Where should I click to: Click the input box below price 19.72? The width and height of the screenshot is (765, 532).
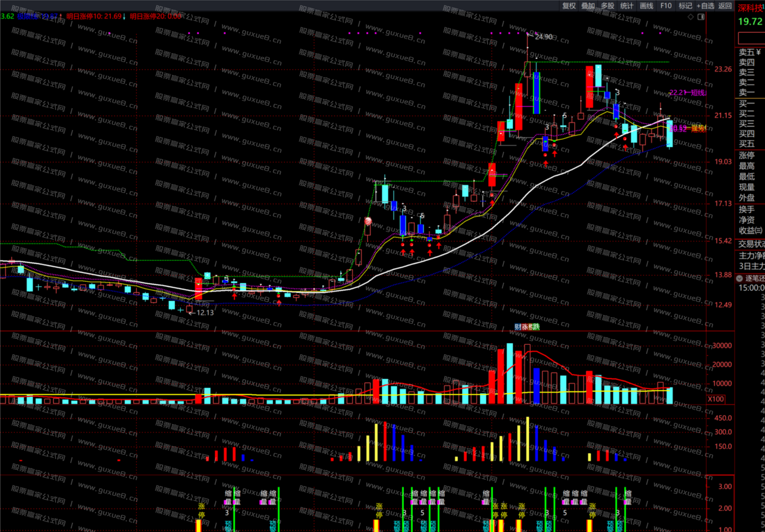pos(752,39)
